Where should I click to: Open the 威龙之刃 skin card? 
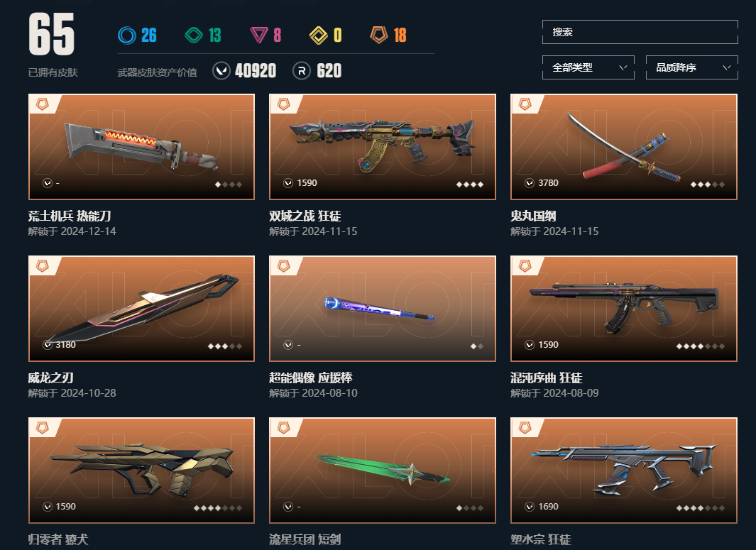coord(141,309)
